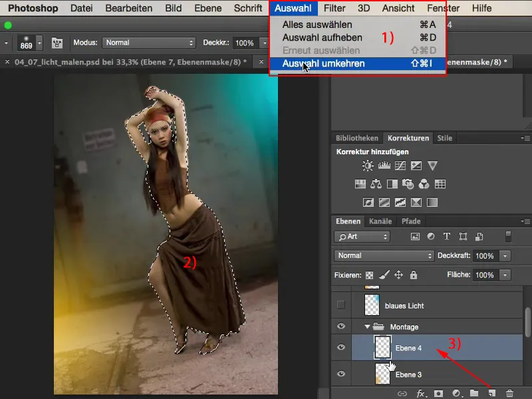Add a Hue/Saturation adjustment
This screenshot has width=532, height=399.
360,184
